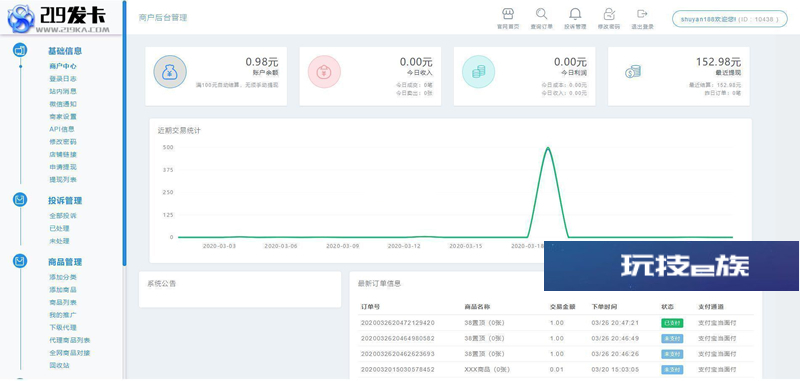
Task: Click the 退出登录 logout icon
Action: click(x=642, y=14)
